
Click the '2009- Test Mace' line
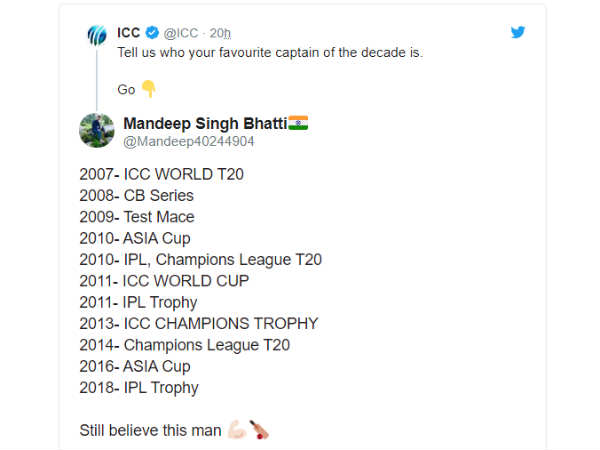tap(137, 217)
